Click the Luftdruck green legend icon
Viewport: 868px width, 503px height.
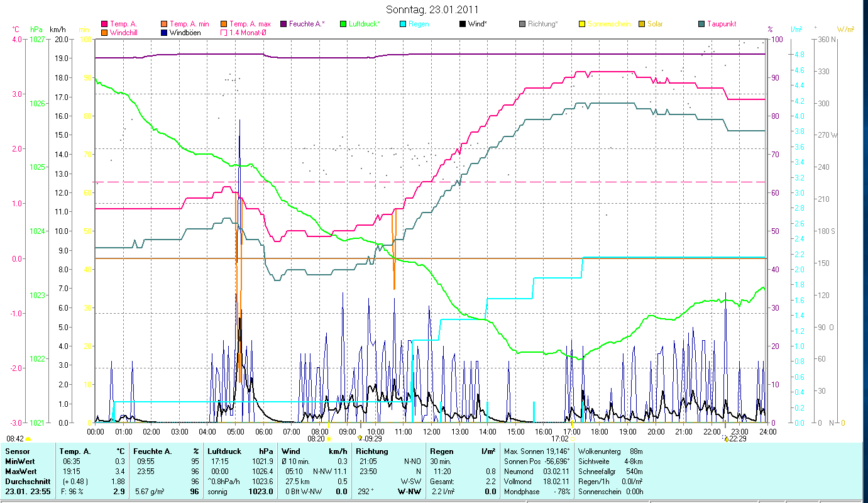[343, 25]
